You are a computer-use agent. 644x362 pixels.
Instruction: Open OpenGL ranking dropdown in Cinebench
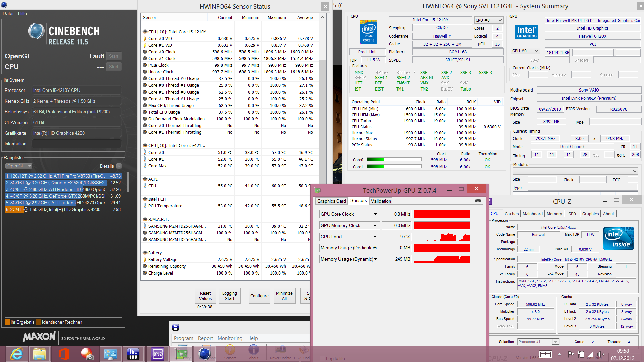point(19,166)
